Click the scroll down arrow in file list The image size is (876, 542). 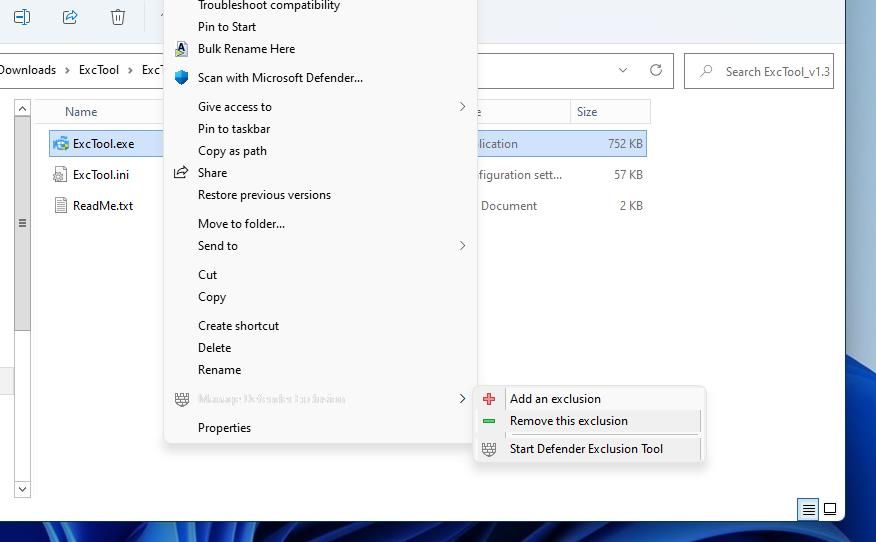(x=22, y=489)
